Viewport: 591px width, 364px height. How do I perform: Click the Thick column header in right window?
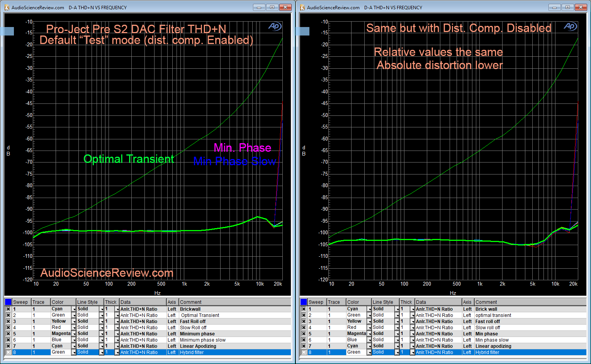[407, 302]
